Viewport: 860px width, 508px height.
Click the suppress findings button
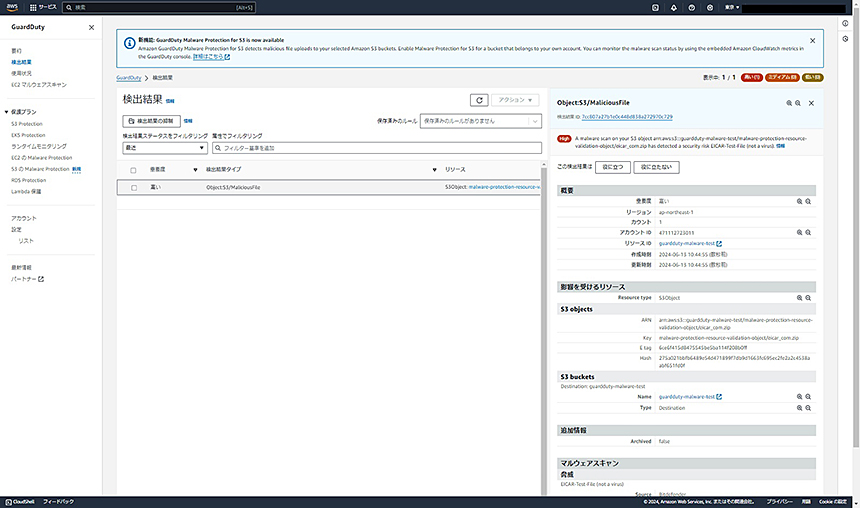coord(151,121)
